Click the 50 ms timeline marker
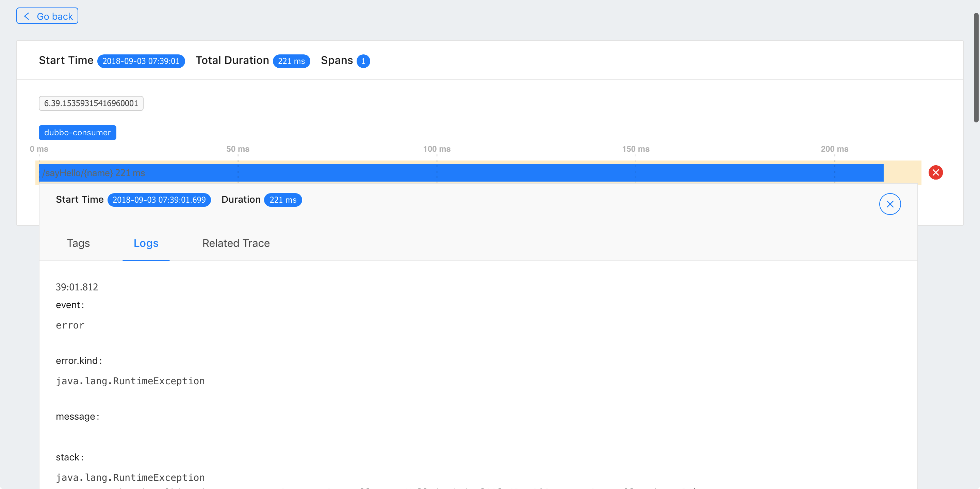This screenshot has width=980, height=489. 238,149
